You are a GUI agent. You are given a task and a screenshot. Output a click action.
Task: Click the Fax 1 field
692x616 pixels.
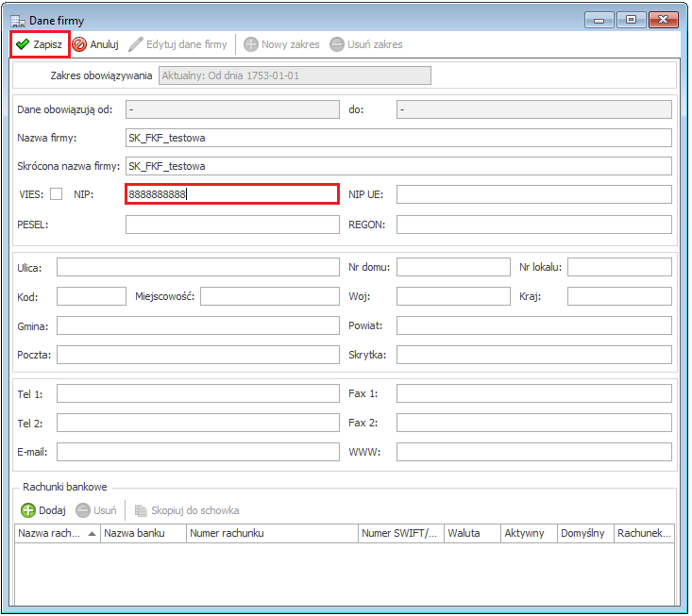pos(534,393)
